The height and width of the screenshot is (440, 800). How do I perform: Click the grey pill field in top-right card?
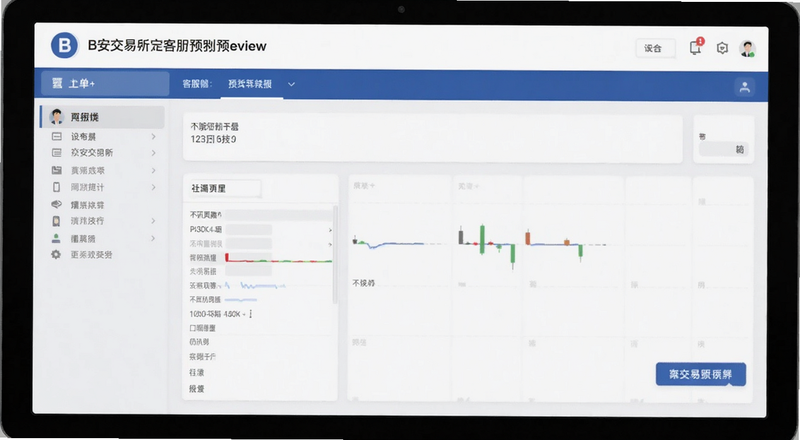pyautogui.click(x=723, y=149)
